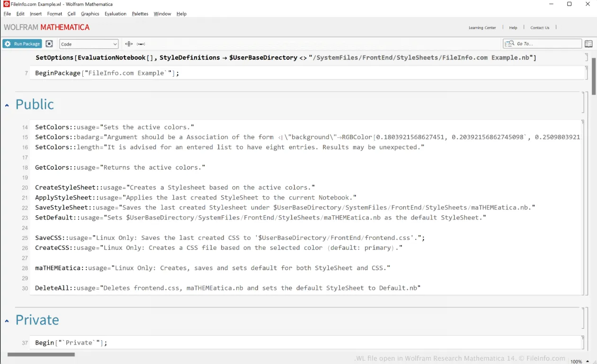This screenshot has height=364, width=597.
Task: Click the Run Package button
Action: (x=22, y=44)
